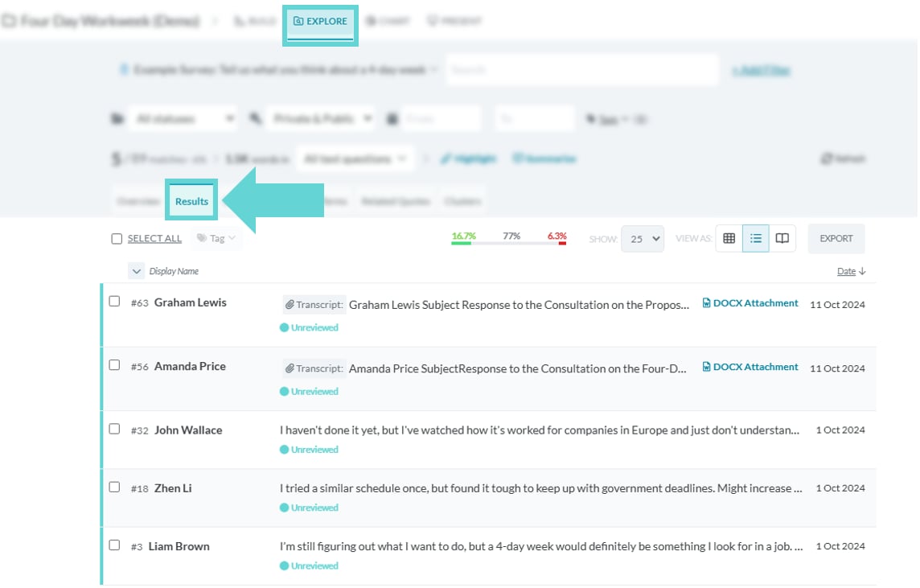Sort results by Date
920x588 pixels.
click(x=846, y=271)
